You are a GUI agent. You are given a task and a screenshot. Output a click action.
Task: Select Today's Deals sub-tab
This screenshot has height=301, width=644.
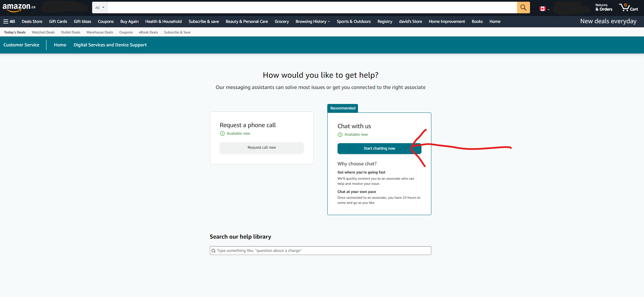[15, 32]
